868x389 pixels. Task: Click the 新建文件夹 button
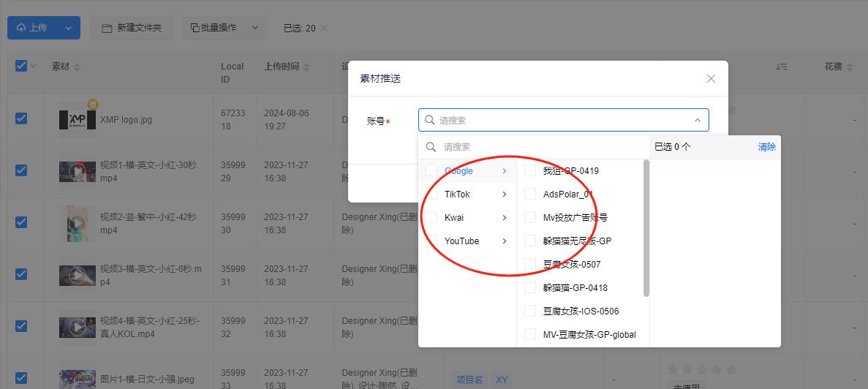[132, 28]
